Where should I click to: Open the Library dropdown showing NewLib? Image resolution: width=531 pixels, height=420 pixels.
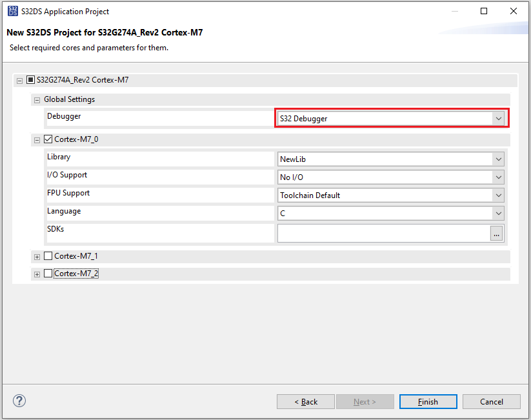pyautogui.click(x=498, y=159)
